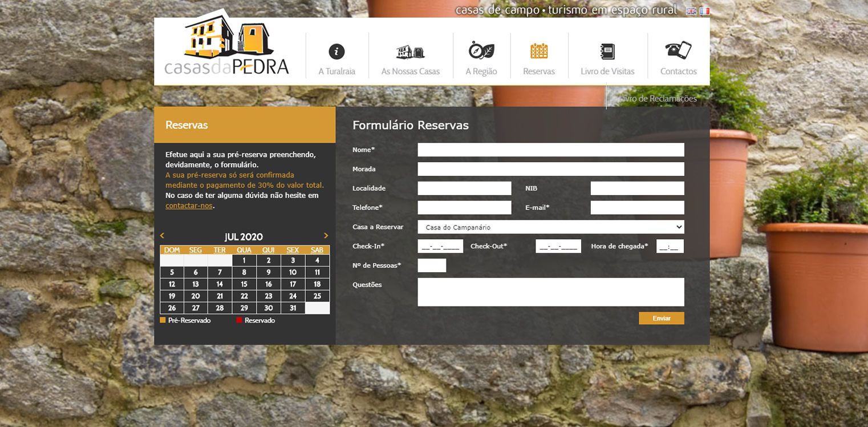Screen dimensions: 868x427
Task: Click the SAB weekday header
Action: click(x=318, y=250)
